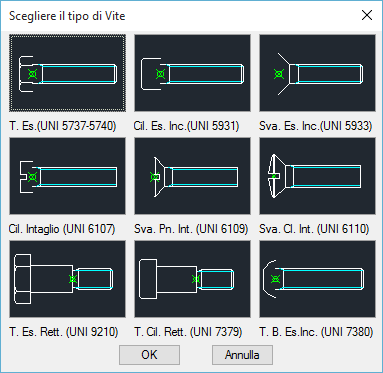The image size is (383, 373).
Task: Click the Cil. Es. Inc.(UNI 5931) text label
Action: [x=186, y=126]
